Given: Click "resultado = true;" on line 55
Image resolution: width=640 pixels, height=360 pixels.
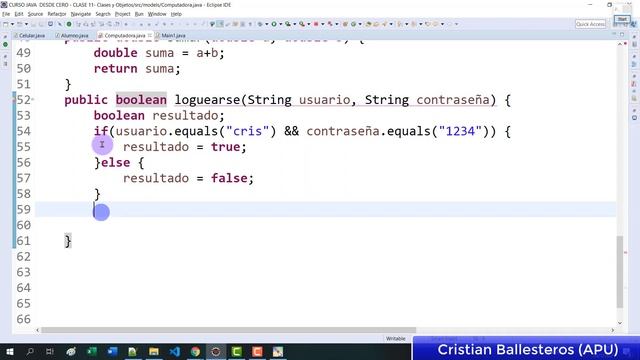Looking at the screenshot, I should click(x=184, y=147).
